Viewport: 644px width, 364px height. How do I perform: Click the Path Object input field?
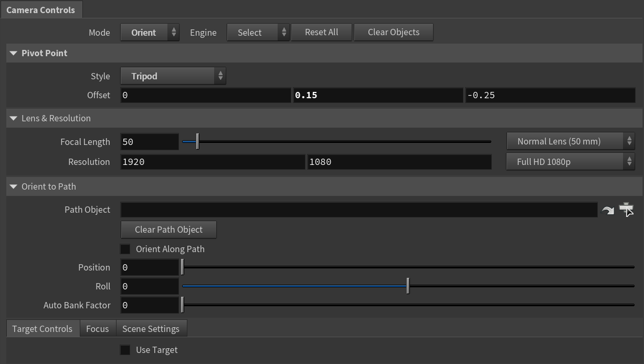click(x=359, y=210)
